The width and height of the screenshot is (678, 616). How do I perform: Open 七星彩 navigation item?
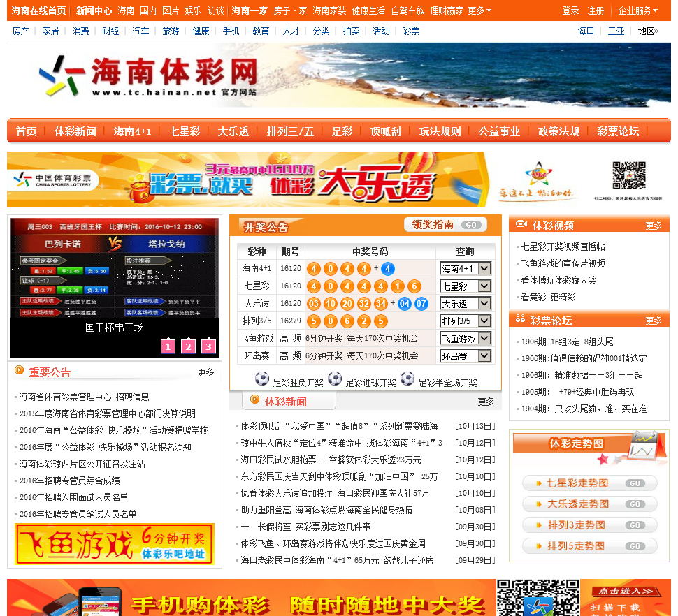click(185, 131)
